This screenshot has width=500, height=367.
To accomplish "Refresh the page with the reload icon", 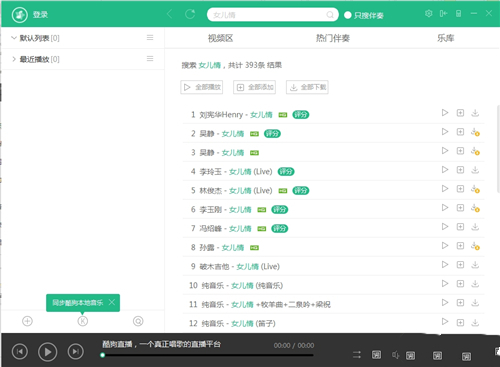I will coord(190,14).
